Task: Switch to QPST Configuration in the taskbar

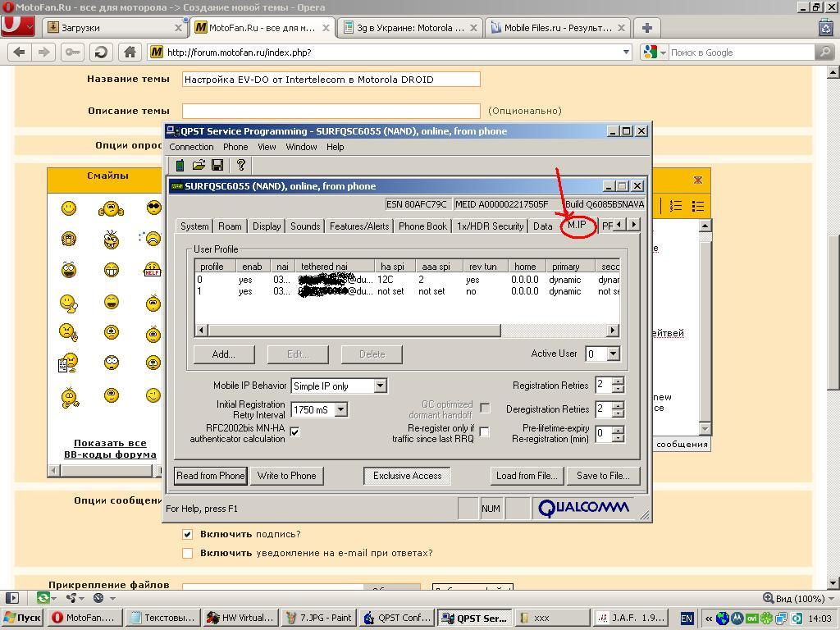Action: click(x=396, y=618)
